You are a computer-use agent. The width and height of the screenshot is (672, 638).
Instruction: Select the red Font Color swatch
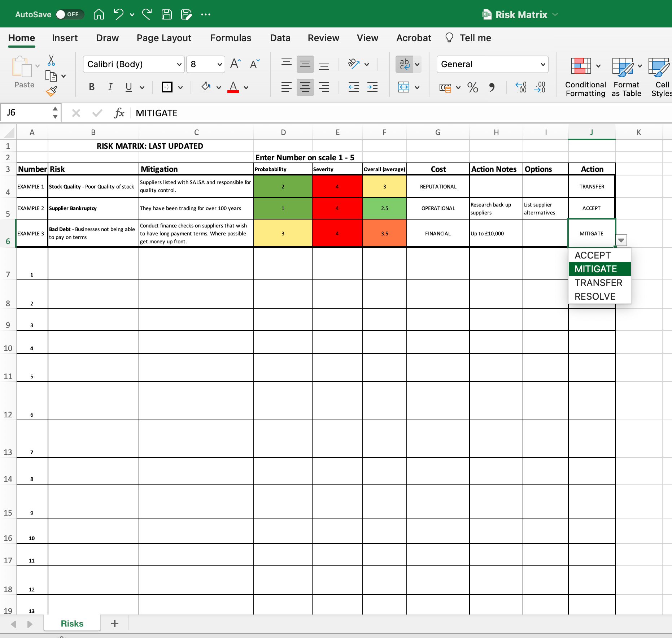click(x=233, y=87)
